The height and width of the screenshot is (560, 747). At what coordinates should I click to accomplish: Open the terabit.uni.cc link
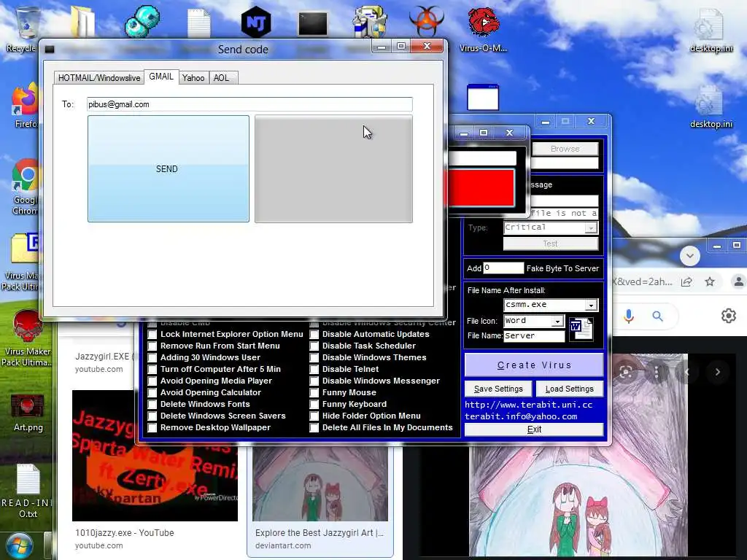tap(528, 405)
